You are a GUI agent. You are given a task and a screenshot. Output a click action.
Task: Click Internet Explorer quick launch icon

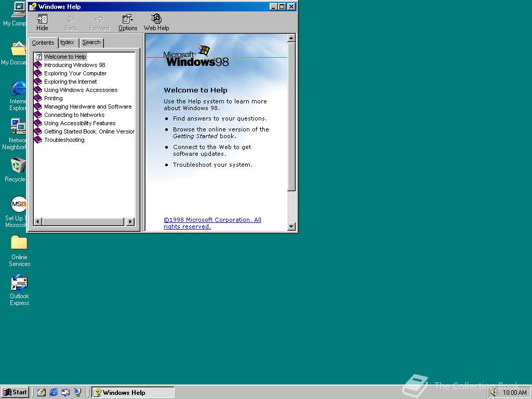54,392
